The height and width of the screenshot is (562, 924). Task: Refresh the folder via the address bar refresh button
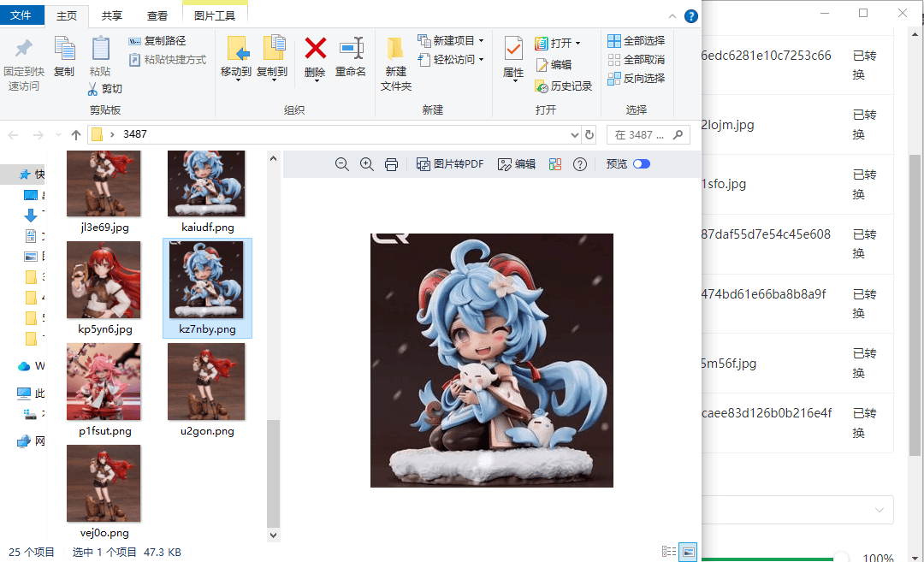589,135
